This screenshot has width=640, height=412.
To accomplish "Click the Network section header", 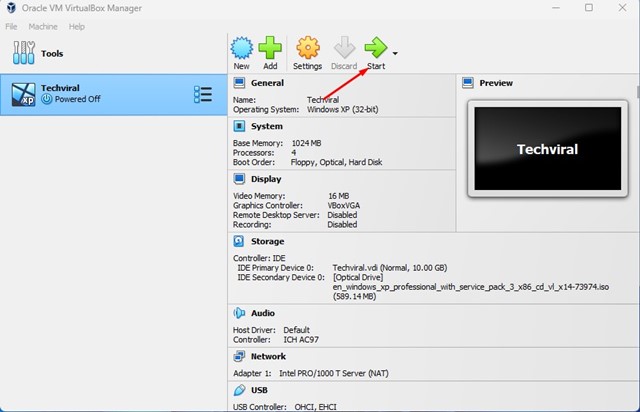I will (x=268, y=356).
